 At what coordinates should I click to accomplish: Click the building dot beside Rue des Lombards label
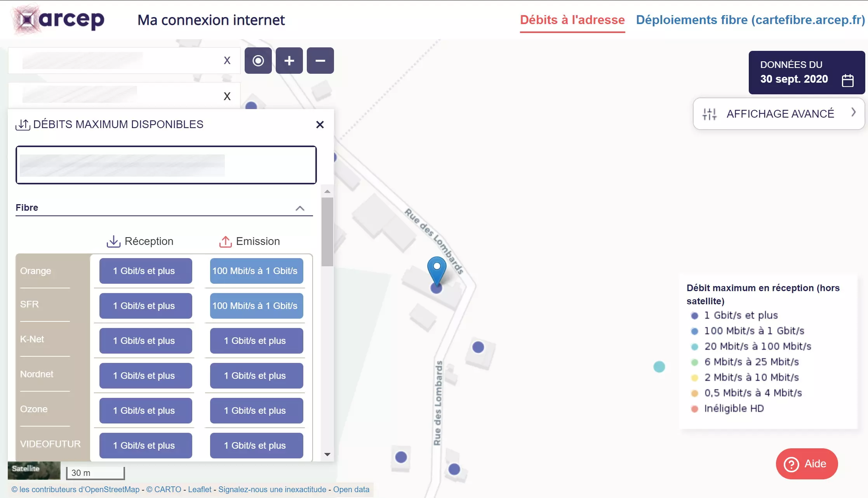478,347
